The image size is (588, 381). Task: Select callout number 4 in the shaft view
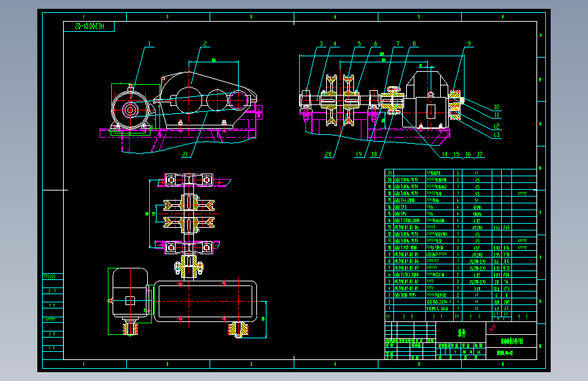335,44
